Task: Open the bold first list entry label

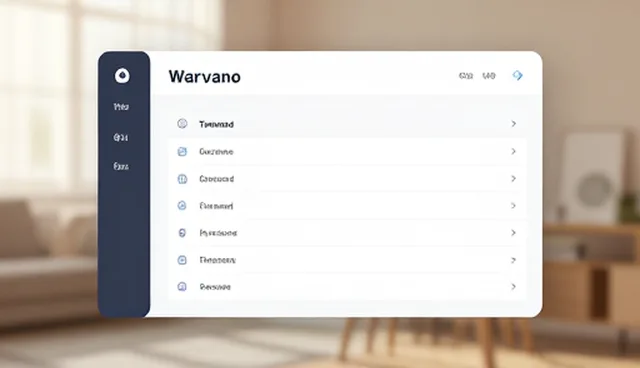Action: [x=216, y=124]
